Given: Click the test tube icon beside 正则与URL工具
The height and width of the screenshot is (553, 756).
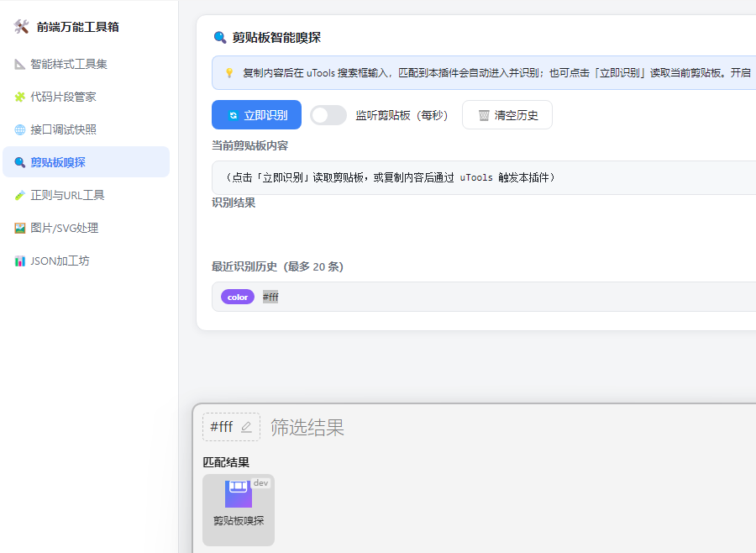Looking at the screenshot, I should [x=20, y=196].
